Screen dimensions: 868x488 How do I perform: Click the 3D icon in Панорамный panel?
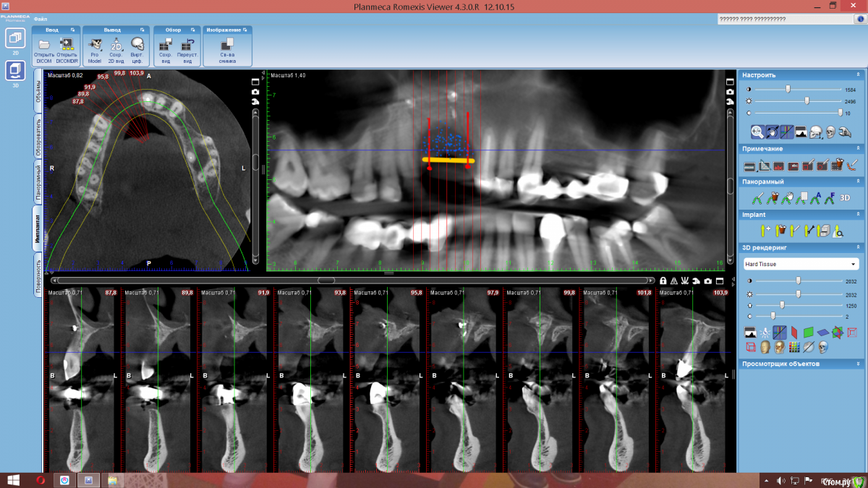coord(845,197)
